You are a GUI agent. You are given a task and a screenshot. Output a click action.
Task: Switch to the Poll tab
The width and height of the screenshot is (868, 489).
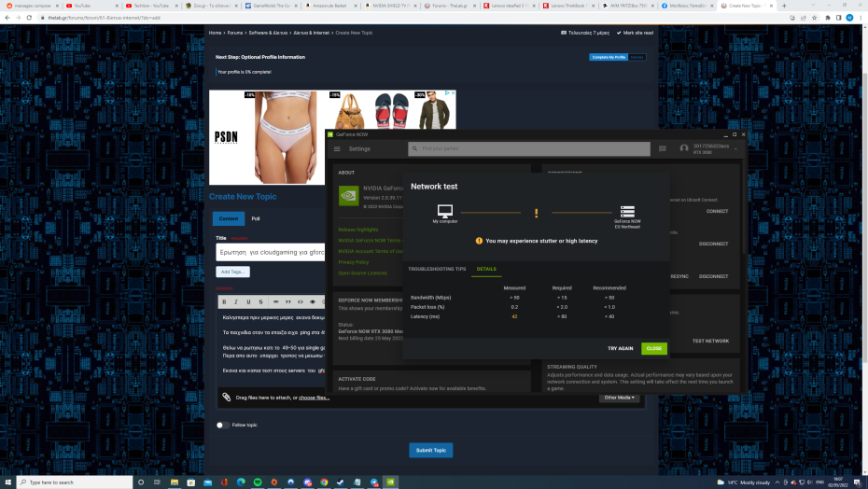point(255,218)
